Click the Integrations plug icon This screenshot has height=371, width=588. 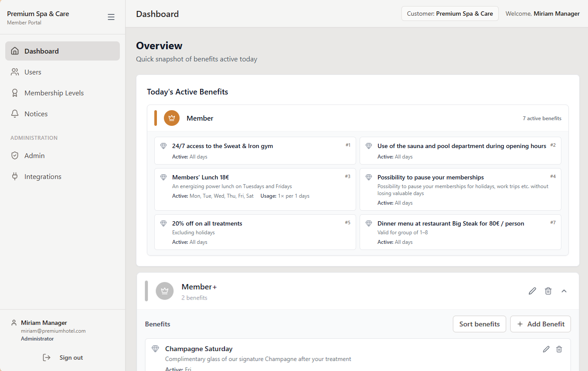tap(15, 176)
